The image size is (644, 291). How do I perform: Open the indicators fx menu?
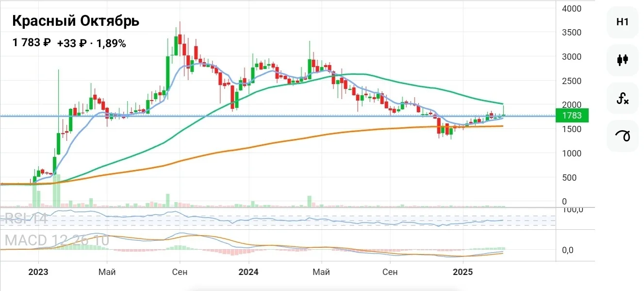click(x=623, y=99)
